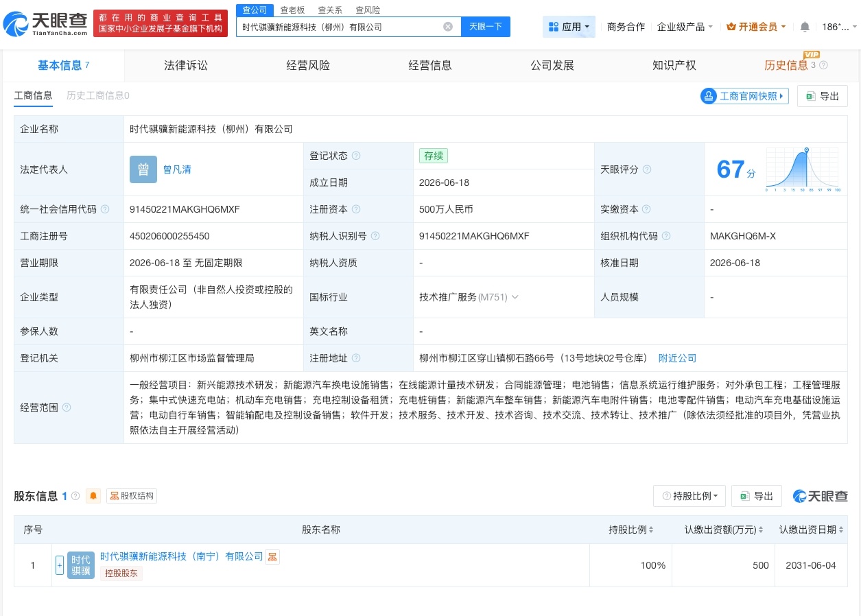The width and height of the screenshot is (861, 616).
Task: Click the credit code 91450221MAKGHQ6MXF in 统一社会信用代码 row
Action: coord(185,209)
